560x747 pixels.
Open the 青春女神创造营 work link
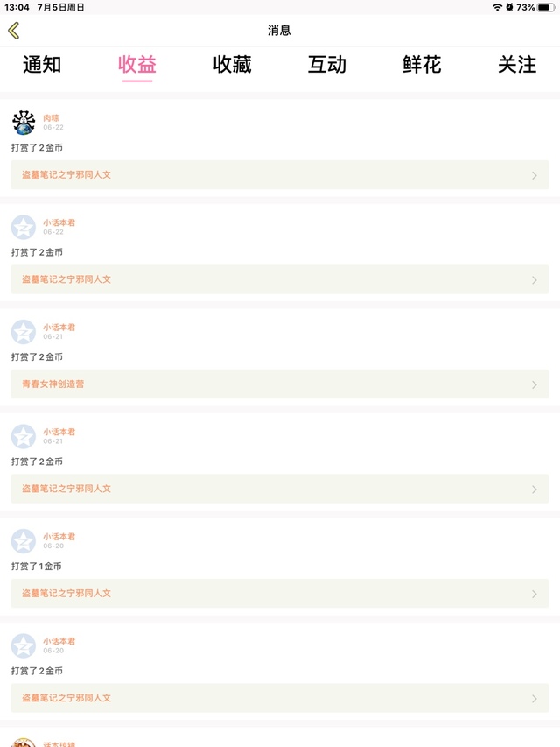click(53, 384)
